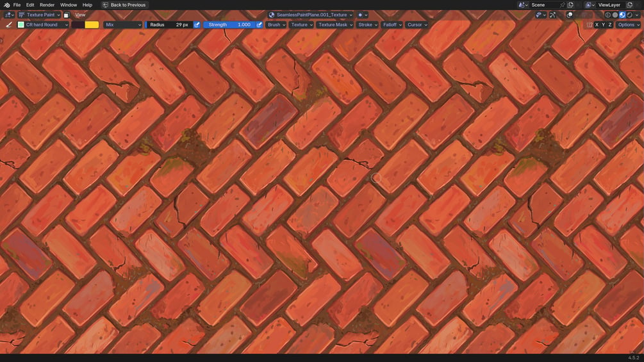Toggle the paint mask icon next to Texture Paint
644x362 pixels.
click(66, 15)
